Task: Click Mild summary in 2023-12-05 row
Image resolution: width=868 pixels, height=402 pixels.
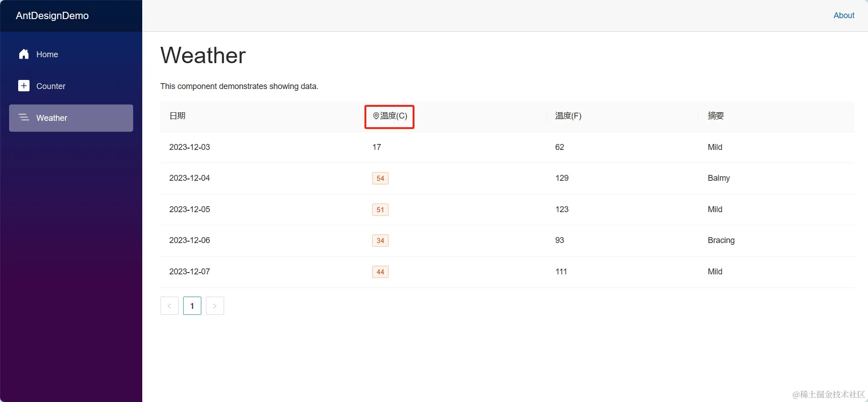Action: 715,209
